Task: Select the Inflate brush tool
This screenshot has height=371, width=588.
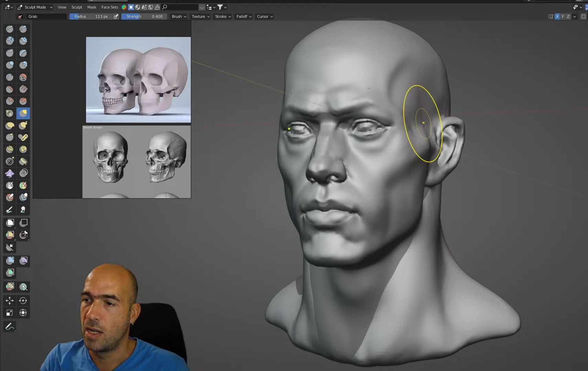Action: click(x=10, y=65)
